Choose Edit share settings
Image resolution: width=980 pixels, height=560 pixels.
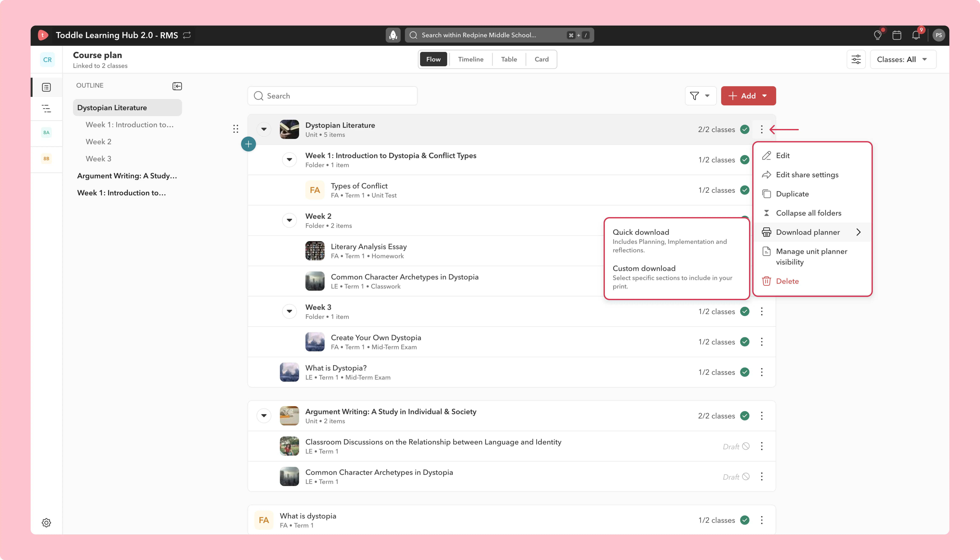[x=812, y=175]
